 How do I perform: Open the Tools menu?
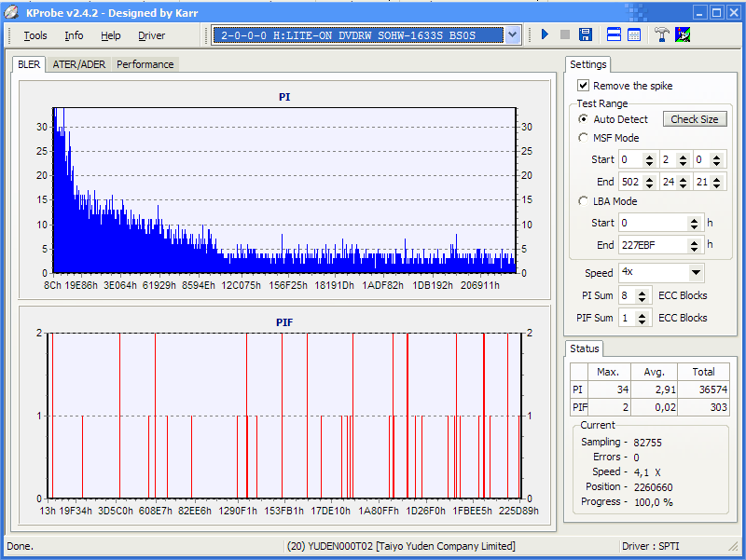(35, 35)
